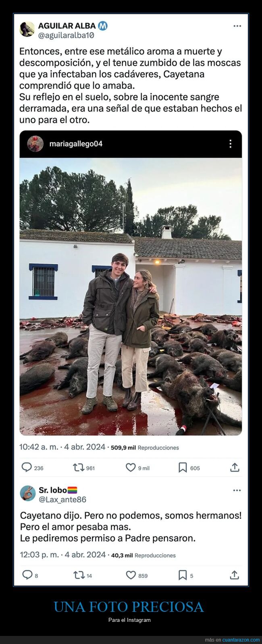Open the @Lax_ante86 handle link
Image resolution: width=262 pixels, height=644 pixels.
62,499
